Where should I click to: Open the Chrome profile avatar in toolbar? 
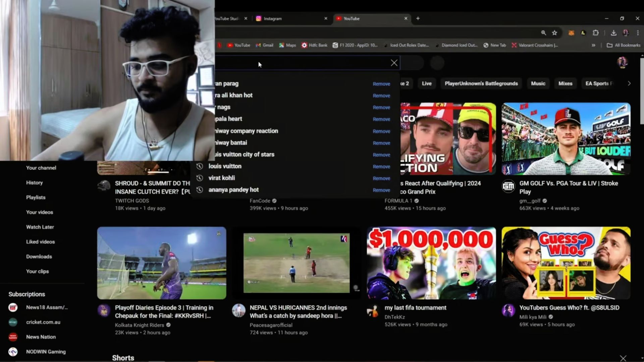[626, 33]
